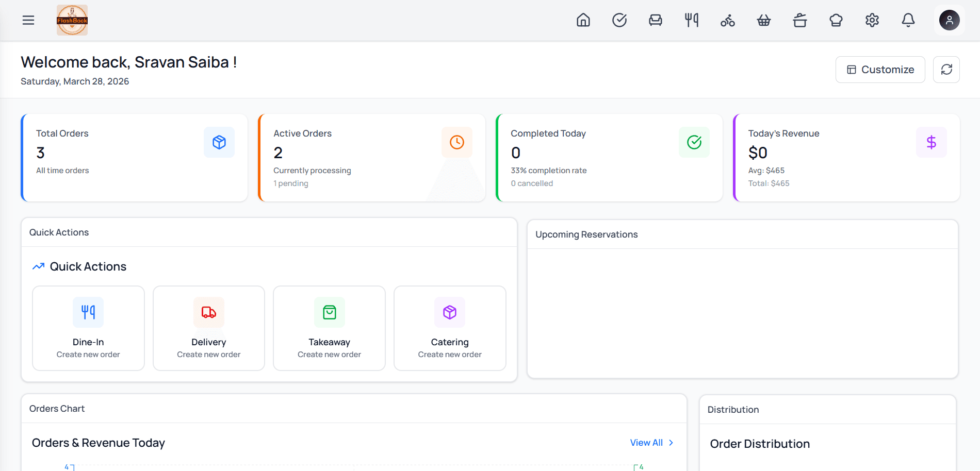Viewport: 980px width, 471px height.
Task: Create a new Dine-In order
Action: click(88, 328)
